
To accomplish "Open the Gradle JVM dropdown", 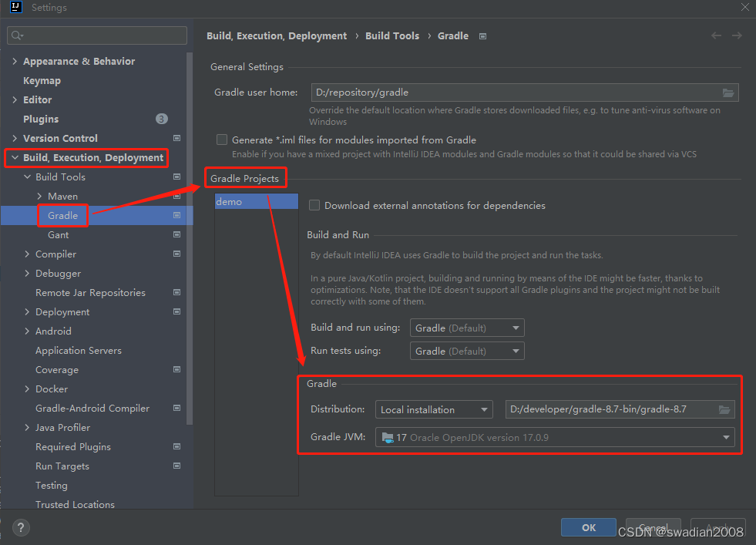I will [555, 437].
